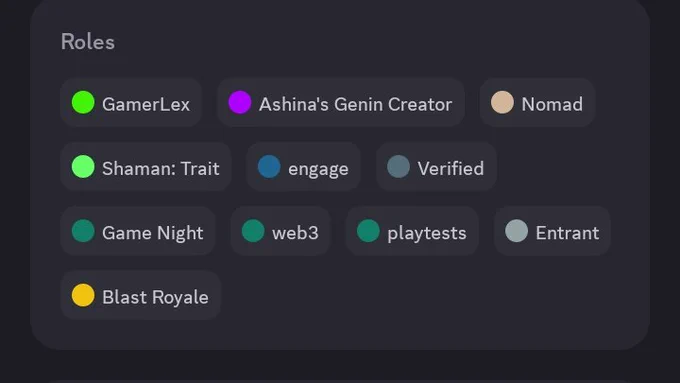Click the grey-blue Verified role dot
The image size is (680, 383).
pyautogui.click(x=398, y=167)
